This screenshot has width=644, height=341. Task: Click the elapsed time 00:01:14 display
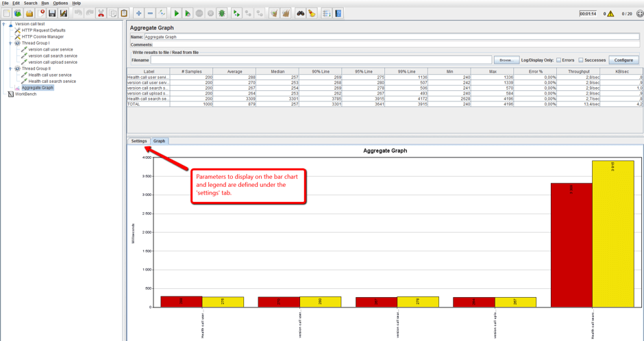[x=588, y=14]
